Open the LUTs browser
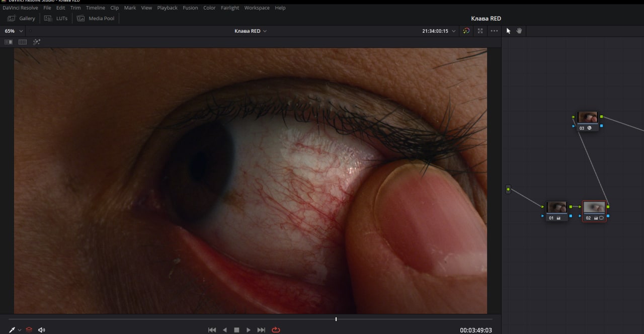The width and height of the screenshot is (644, 334). point(55,19)
